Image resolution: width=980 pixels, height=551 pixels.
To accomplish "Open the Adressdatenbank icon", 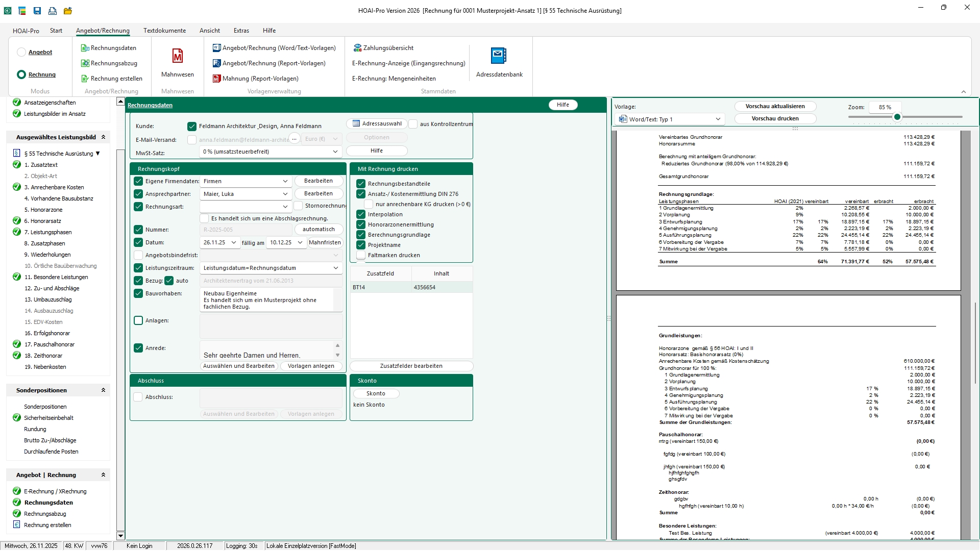I will coord(499,56).
